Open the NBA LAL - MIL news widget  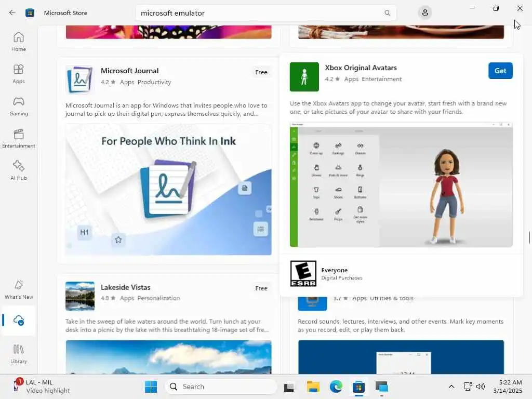coord(42,387)
